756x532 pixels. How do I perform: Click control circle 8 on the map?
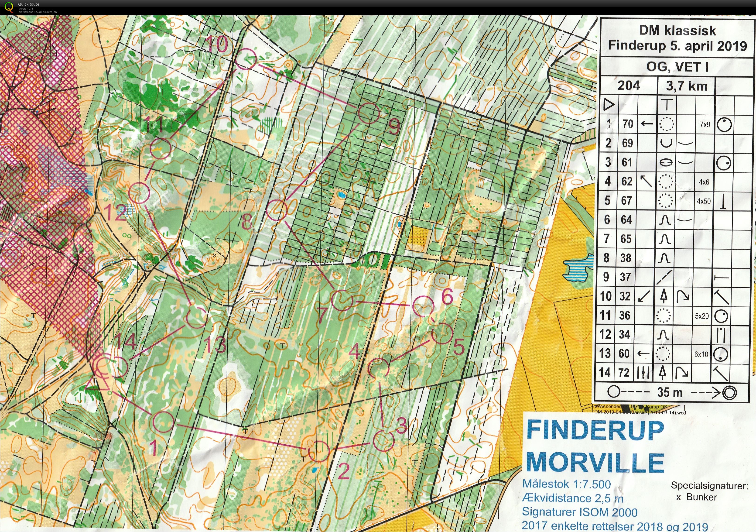tap(277, 210)
